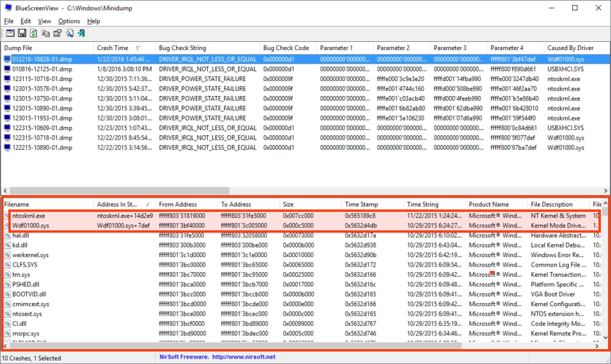Screen dimensions: 611x364
Task: Click the Find magnifier toolbar icon
Action: [70, 33]
